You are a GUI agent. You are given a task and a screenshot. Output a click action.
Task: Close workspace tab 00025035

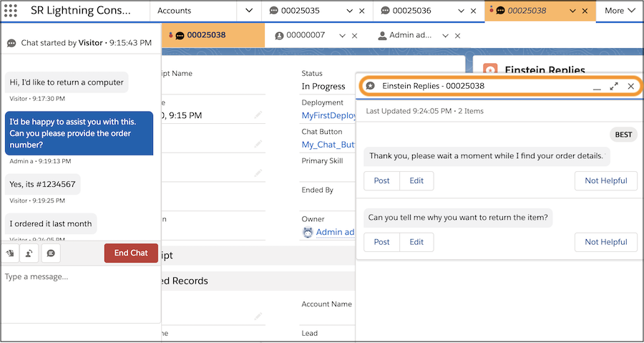(x=362, y=11)
